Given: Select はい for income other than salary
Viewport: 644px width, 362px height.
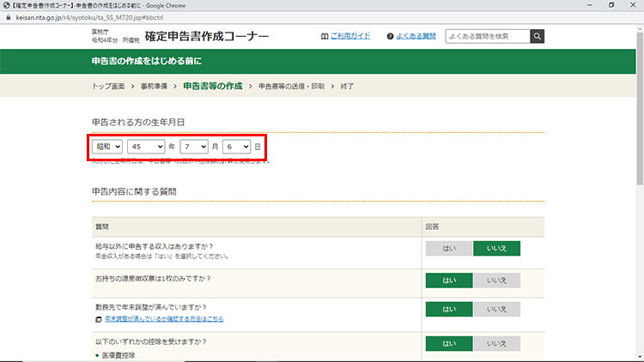Looking at the screenshot, I should 448,249.
